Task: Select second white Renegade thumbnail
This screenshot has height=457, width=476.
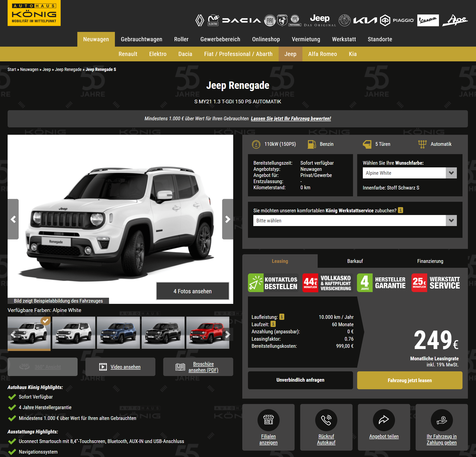Action: (x=74, y=333)
